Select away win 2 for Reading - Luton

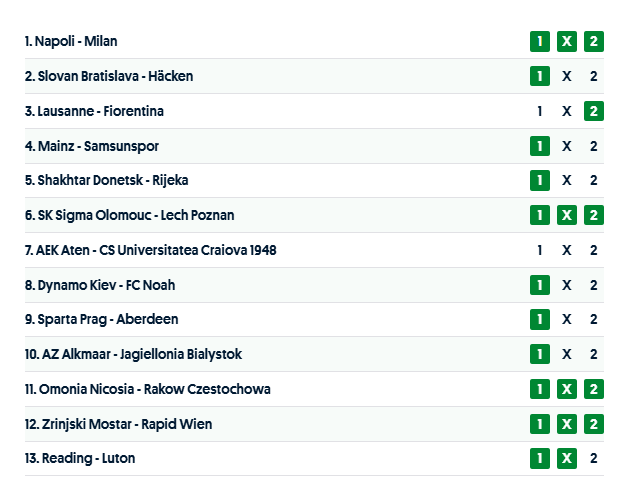point(593,458)
